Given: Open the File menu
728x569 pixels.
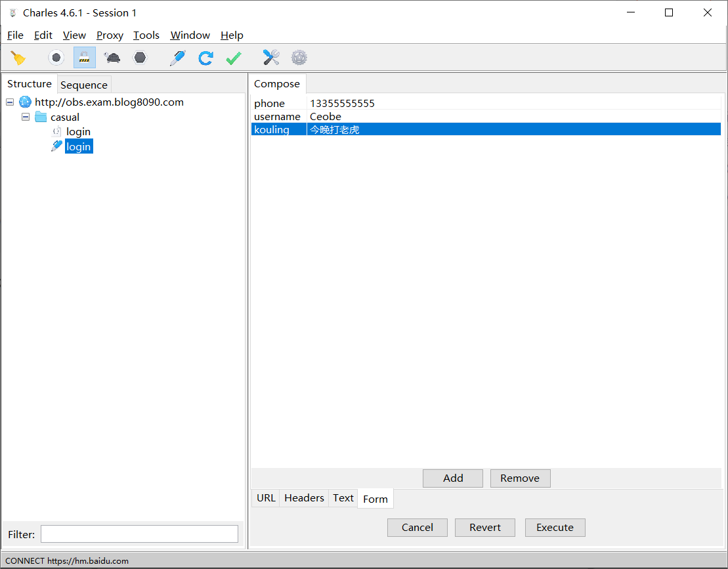Looking at the screenshot, I should (15, 35).
